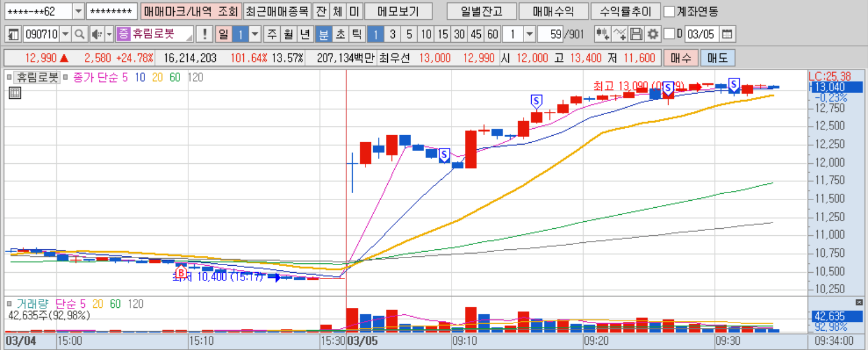Click the add candlestick chart icon

[602, 34]
